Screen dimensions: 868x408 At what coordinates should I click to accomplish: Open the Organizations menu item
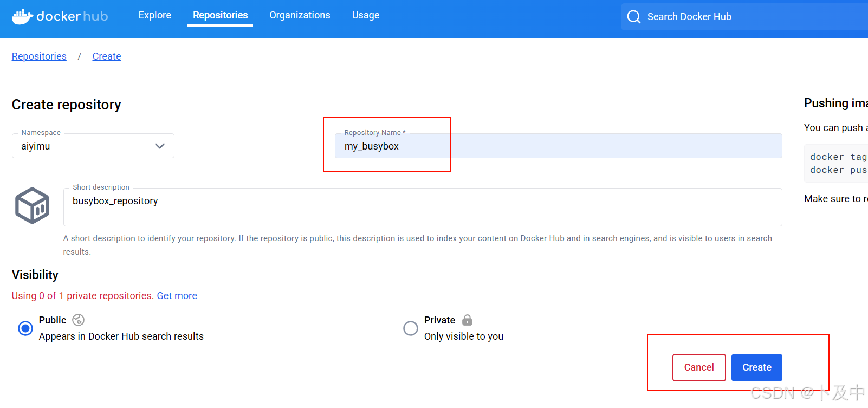click(300, 15)
